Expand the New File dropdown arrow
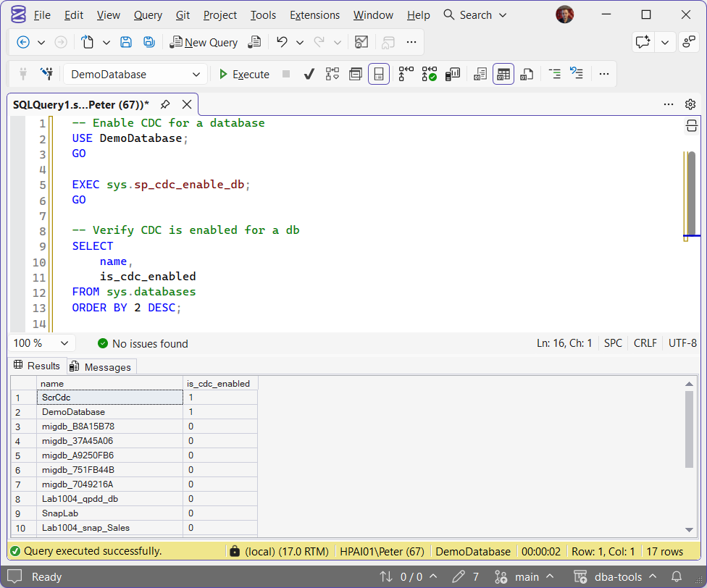Image resolution: width=707 pixels, height=588 pixels. [x=106, y=42]
